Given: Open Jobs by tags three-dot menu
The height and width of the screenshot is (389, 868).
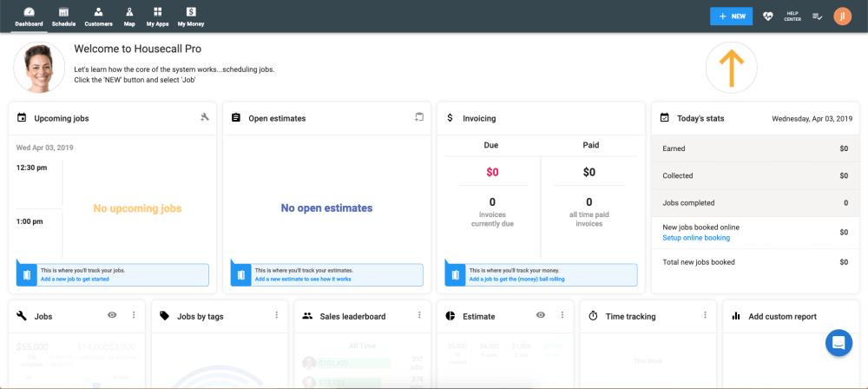Looking at the screenshot, I should click(277, 314).
